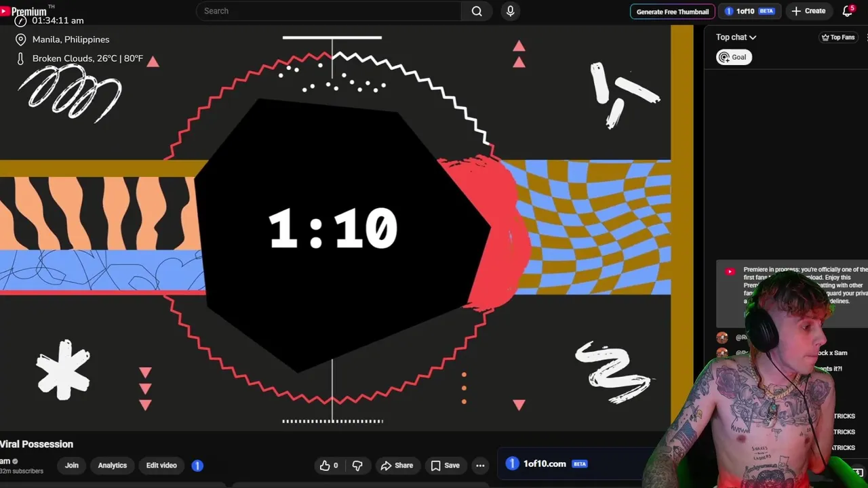Image resolution: width=868 pixels, height=488 pixels.
Task: Open Top Fans in live chat
Action: coord(838,37)
